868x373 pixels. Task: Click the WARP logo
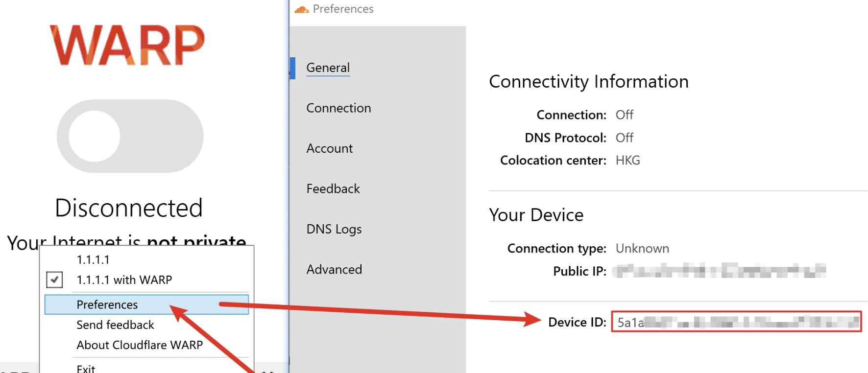[127, 45]
